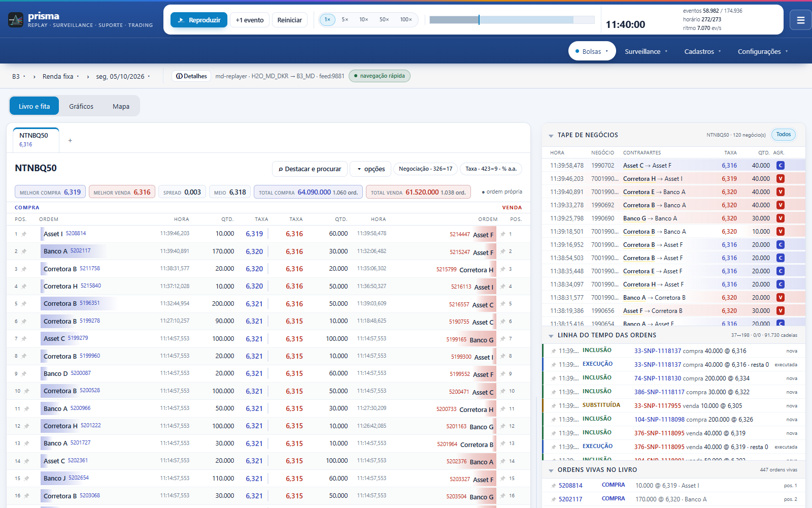Viewport: 812px width, 508px height.
Task: Open the Surveillance dropdown menu
Action: [646, 51]
